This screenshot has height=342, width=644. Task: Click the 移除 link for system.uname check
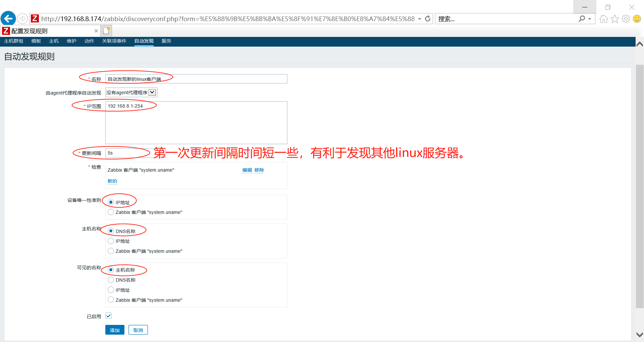(259, 170)
